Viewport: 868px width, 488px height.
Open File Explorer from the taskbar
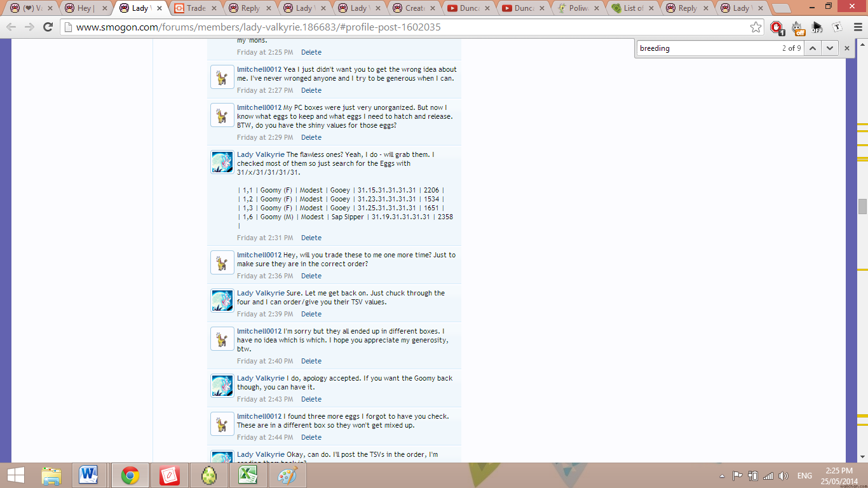pyautogui.click(x=51, y=475)
